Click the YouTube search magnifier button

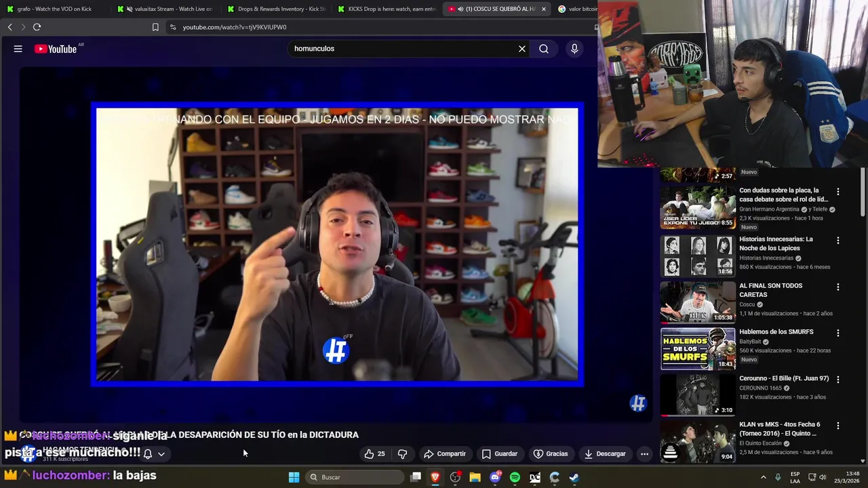[544, 49]
